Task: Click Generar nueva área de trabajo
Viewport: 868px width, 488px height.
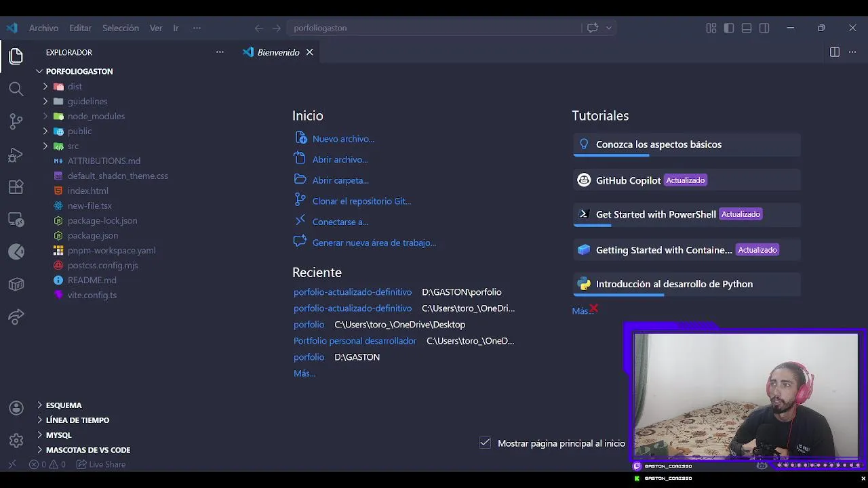Action: pyautogui.click(x=374, y=243)
